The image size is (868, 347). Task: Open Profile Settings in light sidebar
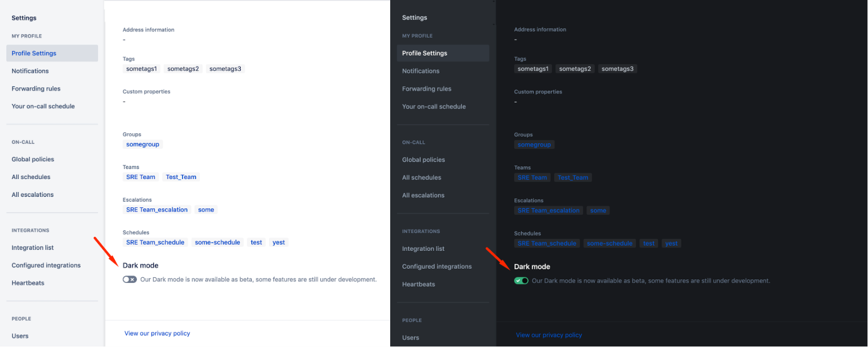pyautogui.click(x=52, y=53)
